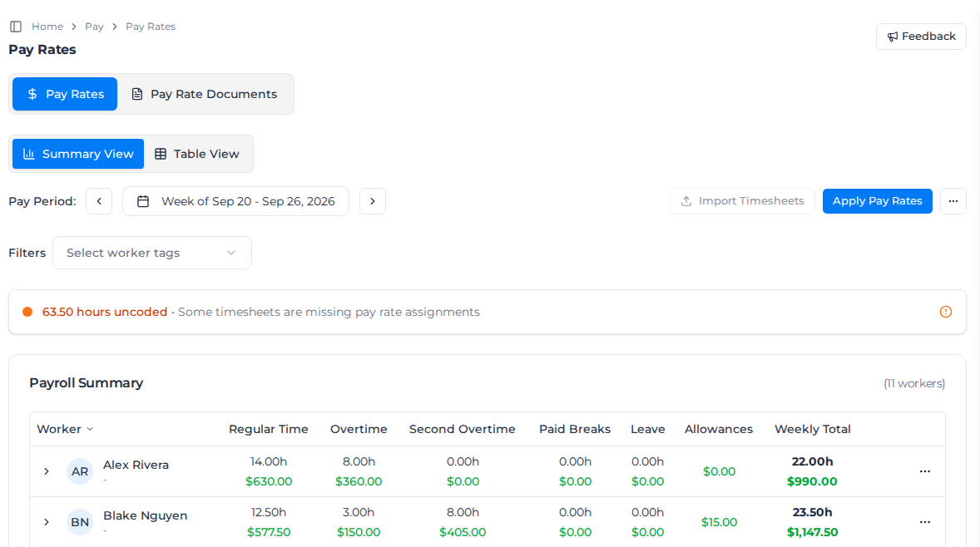980x547 pixels.
Task: Click Pay Rates breadcrumb item
Action: click(151, 27)
